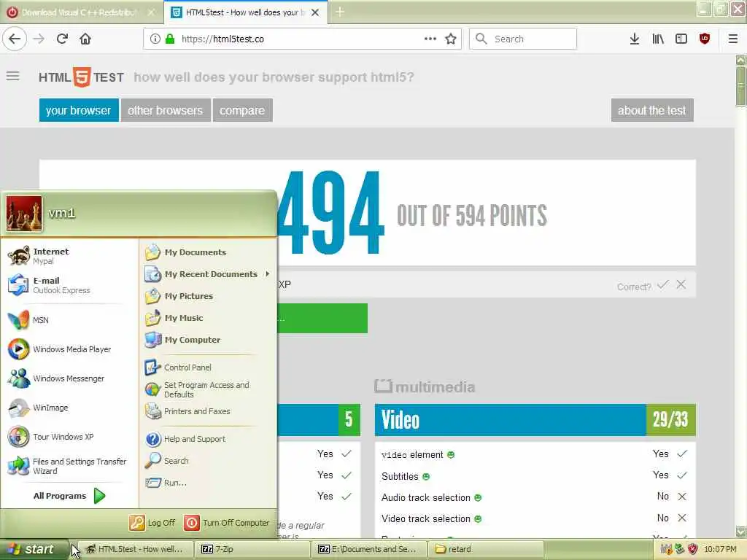Click the browser Search box
747x560 pixels.
coord(523,39)
